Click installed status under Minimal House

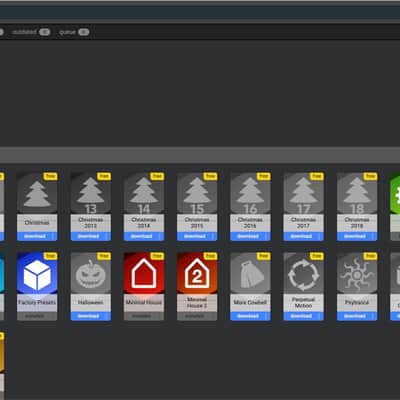pyautogui.click(x=144, y=316)
